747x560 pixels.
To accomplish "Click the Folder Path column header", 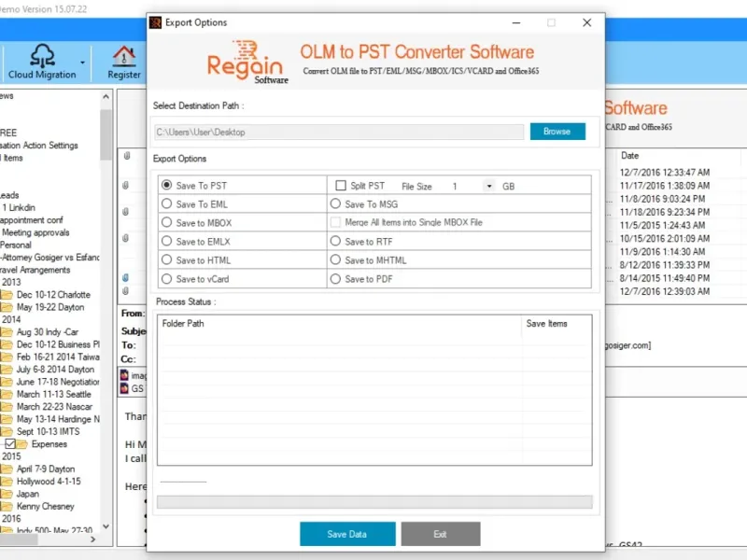I will [183, 323].
